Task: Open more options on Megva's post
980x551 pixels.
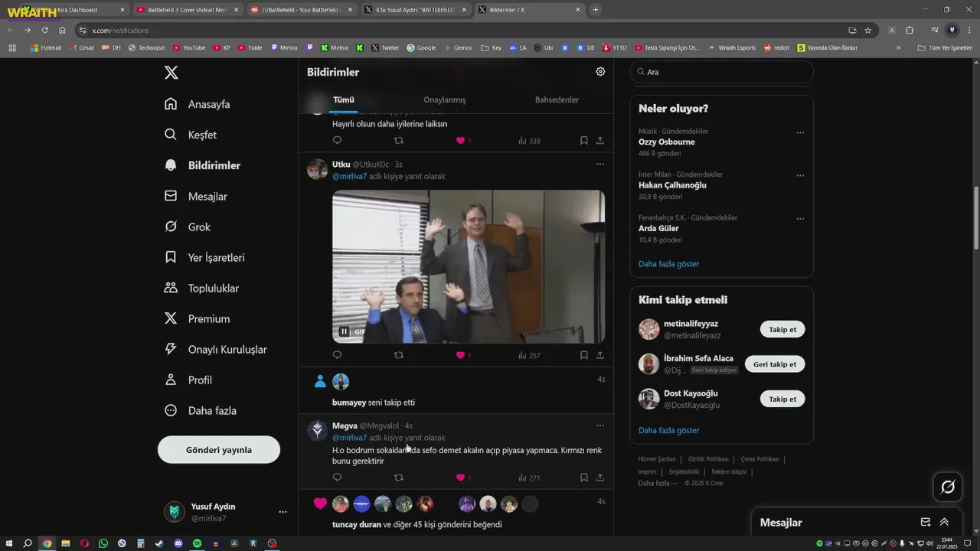Action: [600, 425]
